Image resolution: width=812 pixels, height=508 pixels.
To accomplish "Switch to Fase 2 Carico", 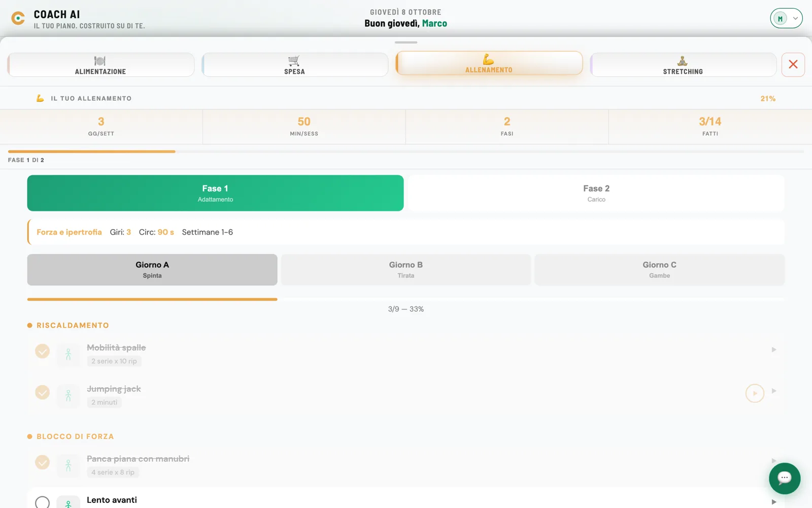I will pyautogui.click(x=596, y=193).
